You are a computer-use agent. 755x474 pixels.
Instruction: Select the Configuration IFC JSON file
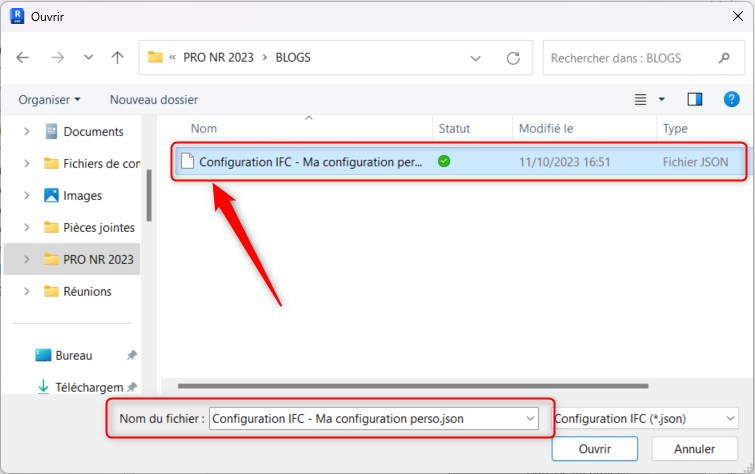pos(310,161)
